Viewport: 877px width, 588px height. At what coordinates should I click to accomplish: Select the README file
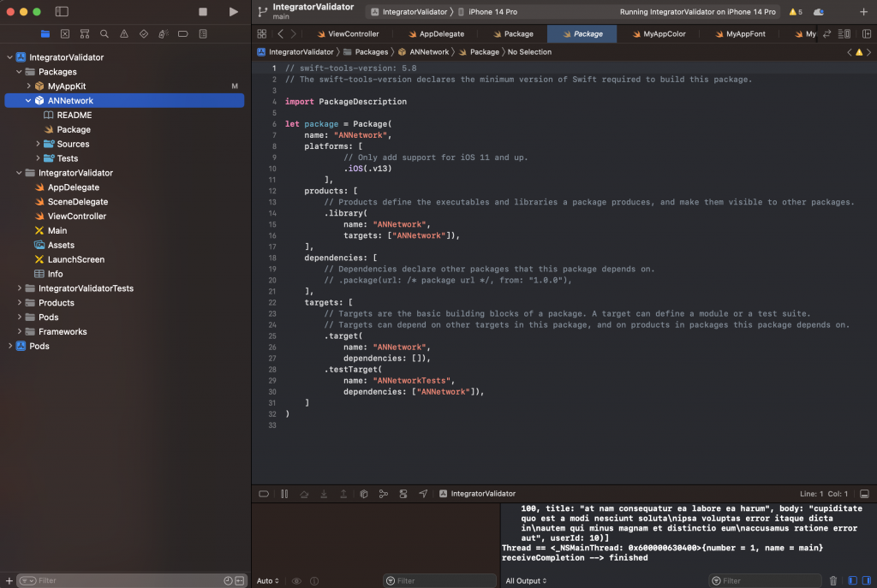pyautogui.click(x=74, y=116)
